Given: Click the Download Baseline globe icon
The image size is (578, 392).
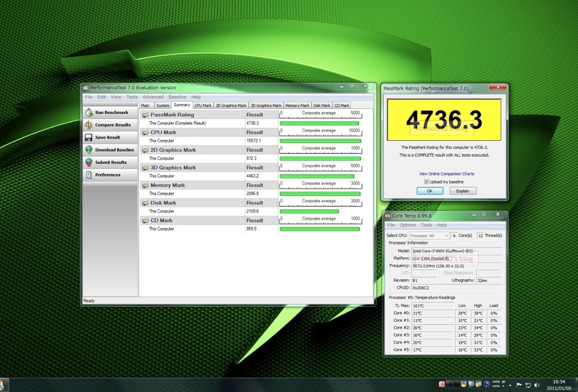Looking at the screenshot, I should (89, 150).
